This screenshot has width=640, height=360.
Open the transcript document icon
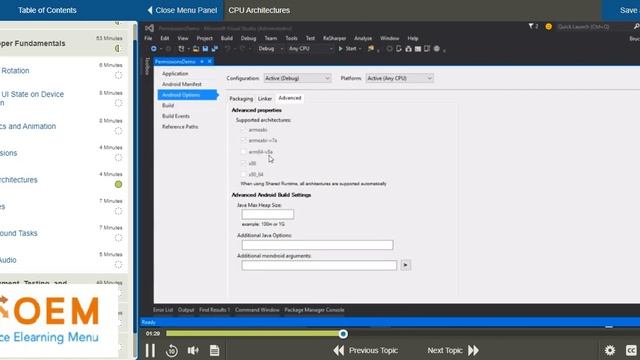point(214,350)
